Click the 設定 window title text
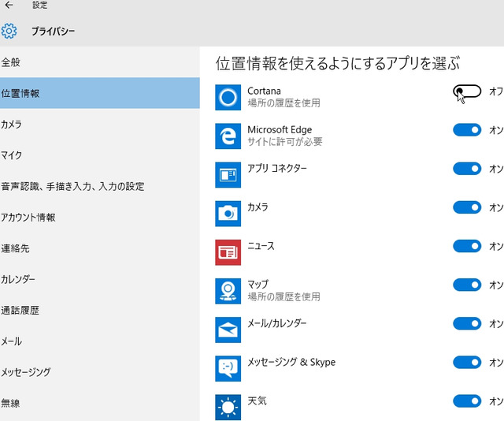This screenshot has width=504, height=421. tap(40, 6)
